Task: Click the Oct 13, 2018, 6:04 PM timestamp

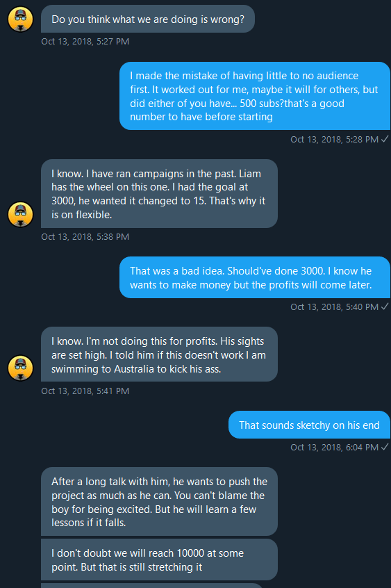Action: pos(334,447)
